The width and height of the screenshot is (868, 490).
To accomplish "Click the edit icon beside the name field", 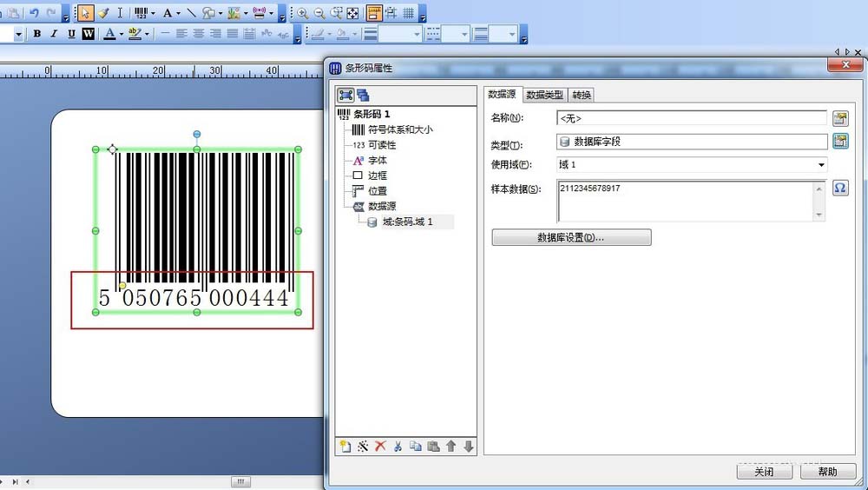I will (840, 118).
